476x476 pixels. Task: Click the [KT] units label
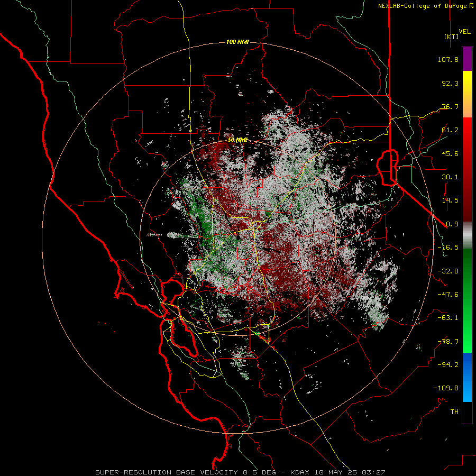(x=452, y=36)
